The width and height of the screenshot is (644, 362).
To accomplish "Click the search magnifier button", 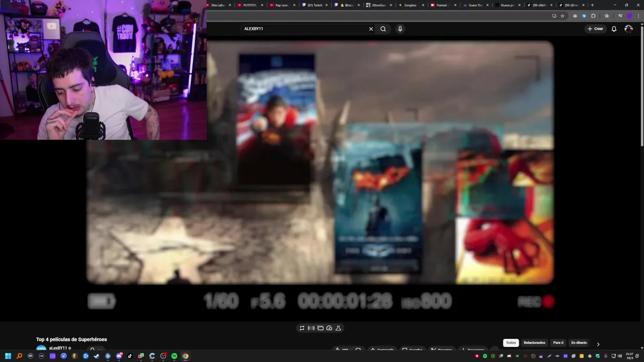I will coord(383,29).
